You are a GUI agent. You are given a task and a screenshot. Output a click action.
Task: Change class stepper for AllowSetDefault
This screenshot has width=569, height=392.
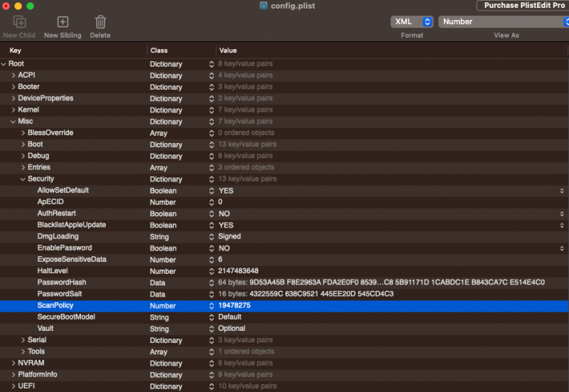point(211,191)
